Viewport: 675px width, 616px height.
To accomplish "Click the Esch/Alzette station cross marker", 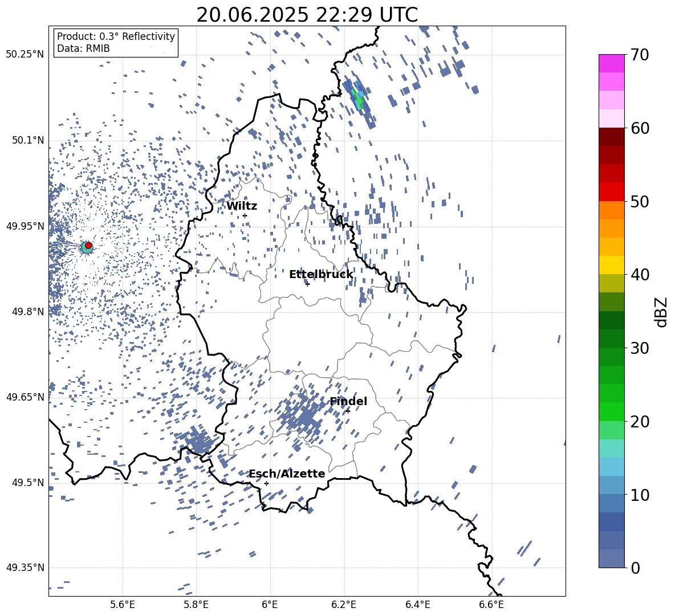I will pos(266,483).
